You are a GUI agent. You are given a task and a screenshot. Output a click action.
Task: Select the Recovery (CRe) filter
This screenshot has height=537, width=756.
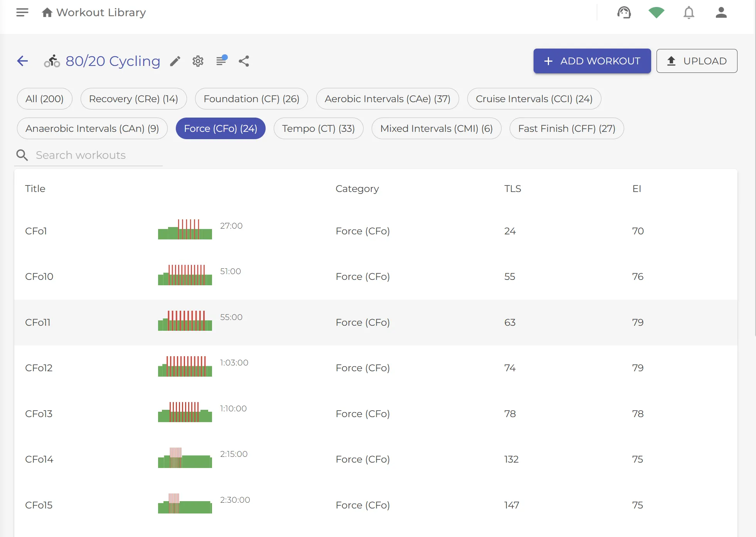point(133,99)
